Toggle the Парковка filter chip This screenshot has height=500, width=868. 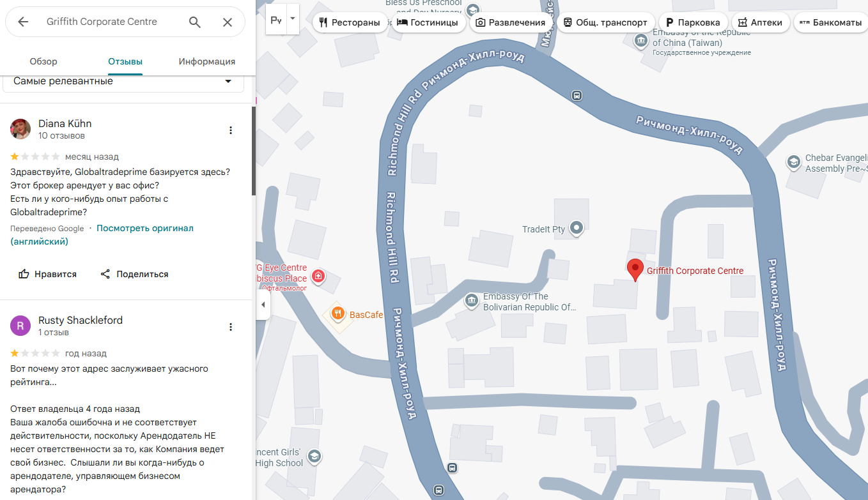(x=693, y=22)
